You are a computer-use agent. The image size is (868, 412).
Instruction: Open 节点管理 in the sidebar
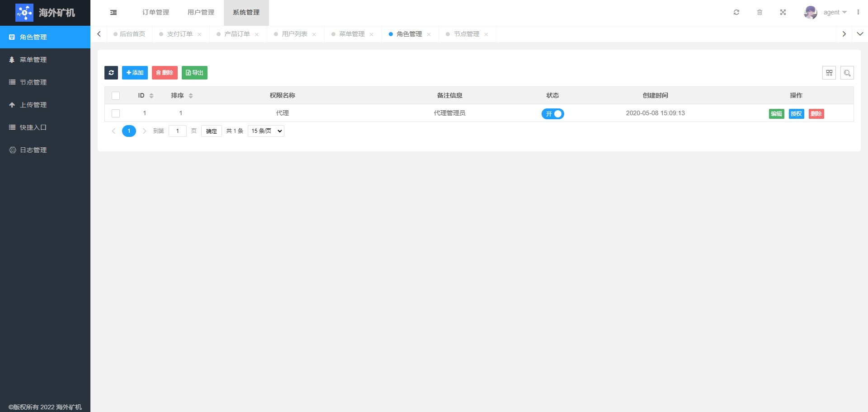click(x=45, y=82)
